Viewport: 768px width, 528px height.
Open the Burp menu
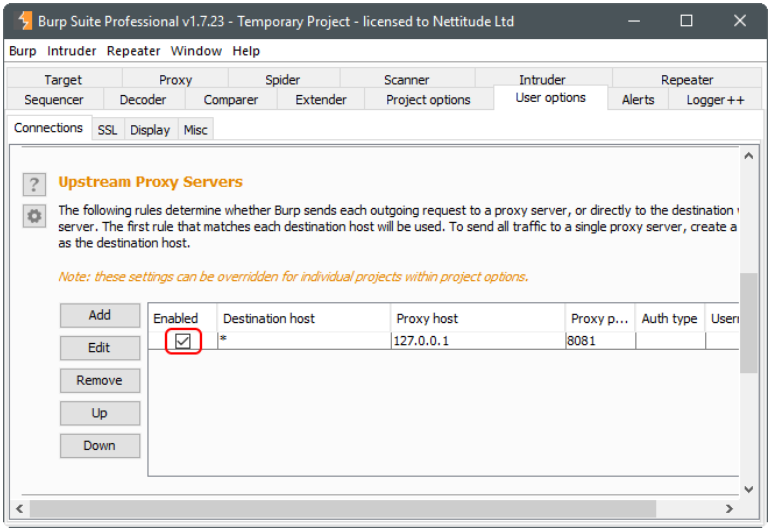point(22,51)
